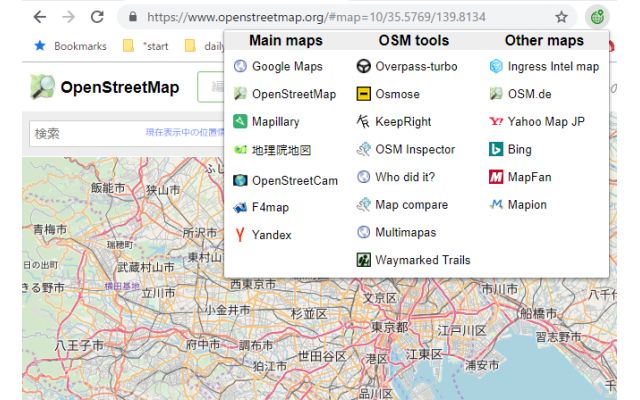Open Google Maps from Main maps

(x=287, y=66)
